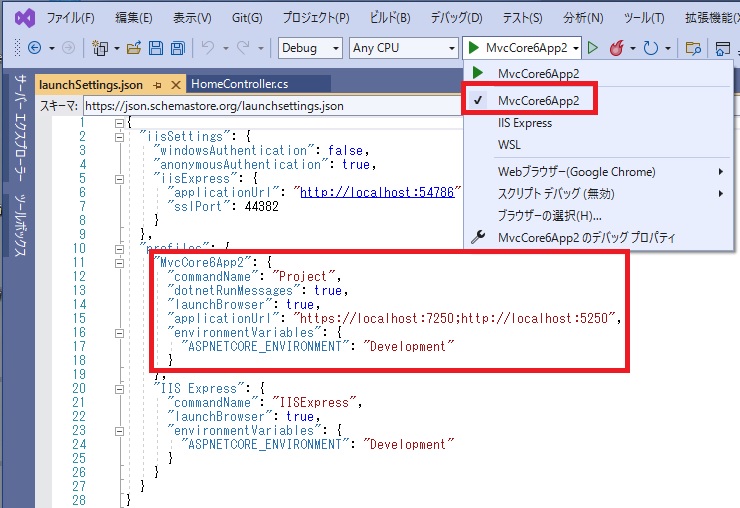Click the schema URL input field
This screenshot has height=508, width=740.
coord(273,106)
